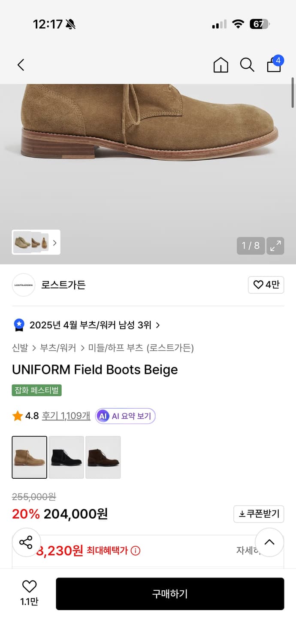Select the dark brown suede color thumbnail
The image size is (296, 644).
pos(103,457)
